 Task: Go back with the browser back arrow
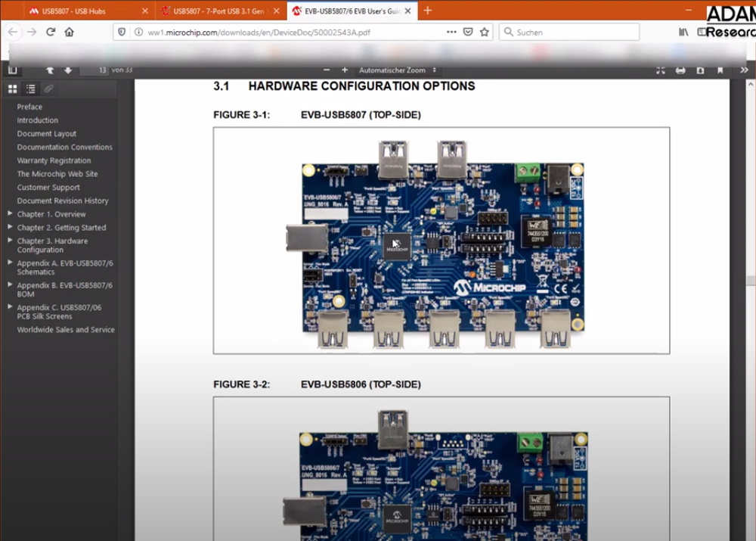13,32
